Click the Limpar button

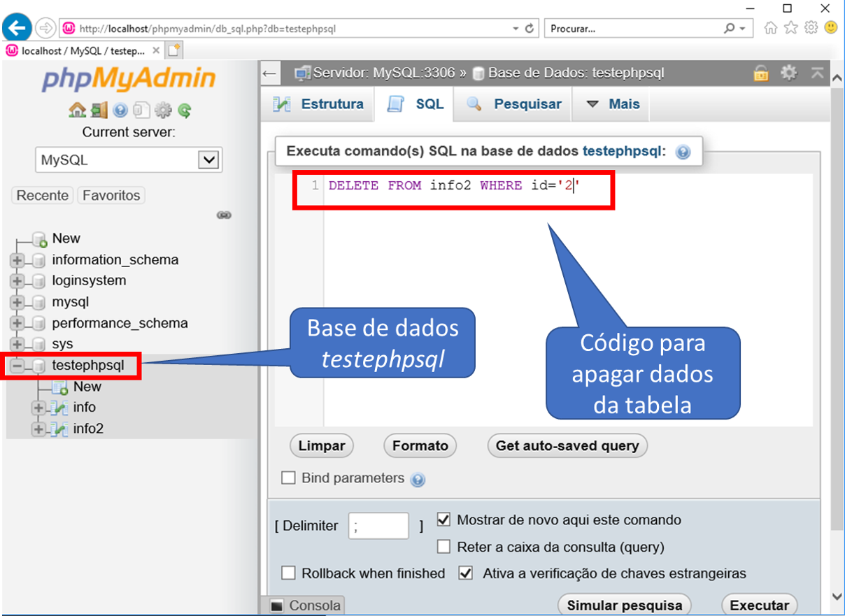(x=322, y=445)
